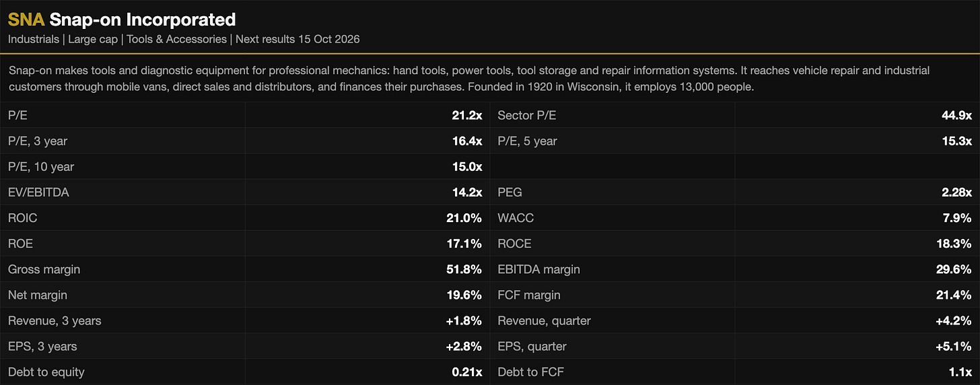Click the P/E, 5 year label
The width and height of the screenshot is (980, 385).
pos(527,141)
